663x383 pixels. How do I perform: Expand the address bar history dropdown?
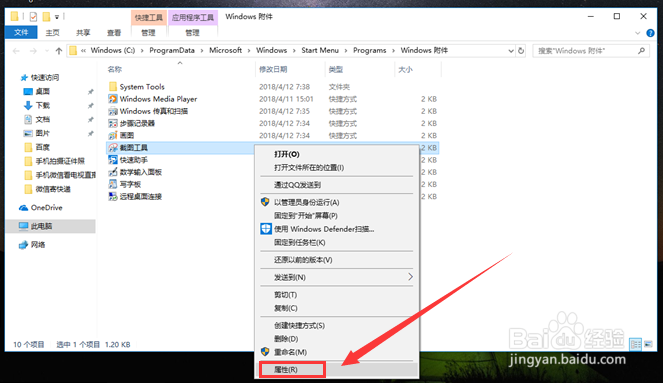pos(510,51)
